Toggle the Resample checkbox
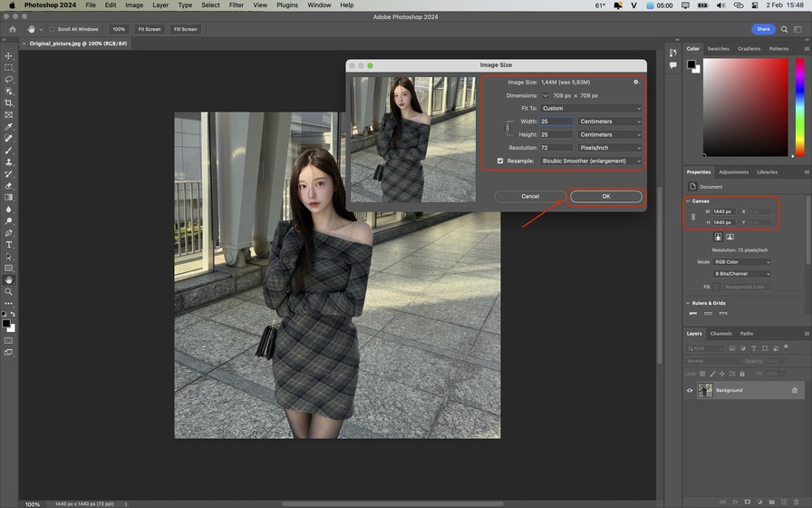This screenshot has width=812, height=508. (x=500, y=161)
